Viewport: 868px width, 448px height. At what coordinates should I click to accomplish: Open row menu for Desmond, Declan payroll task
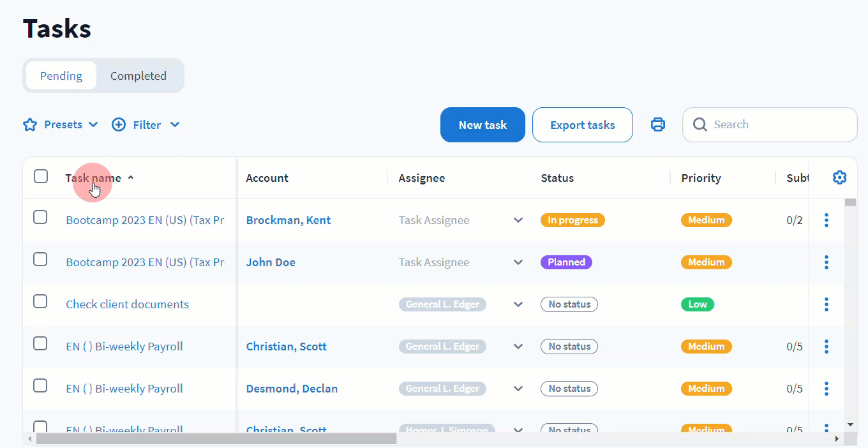point(826,389)
